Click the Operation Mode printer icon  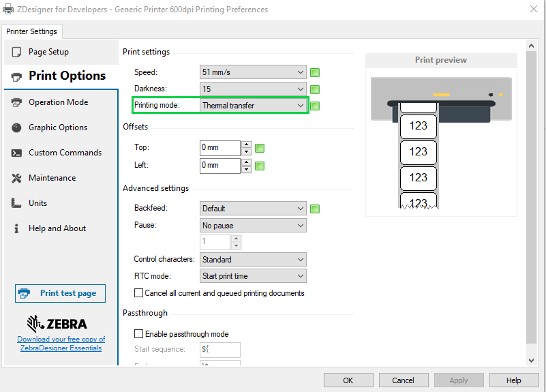click(x=16, y=102)
